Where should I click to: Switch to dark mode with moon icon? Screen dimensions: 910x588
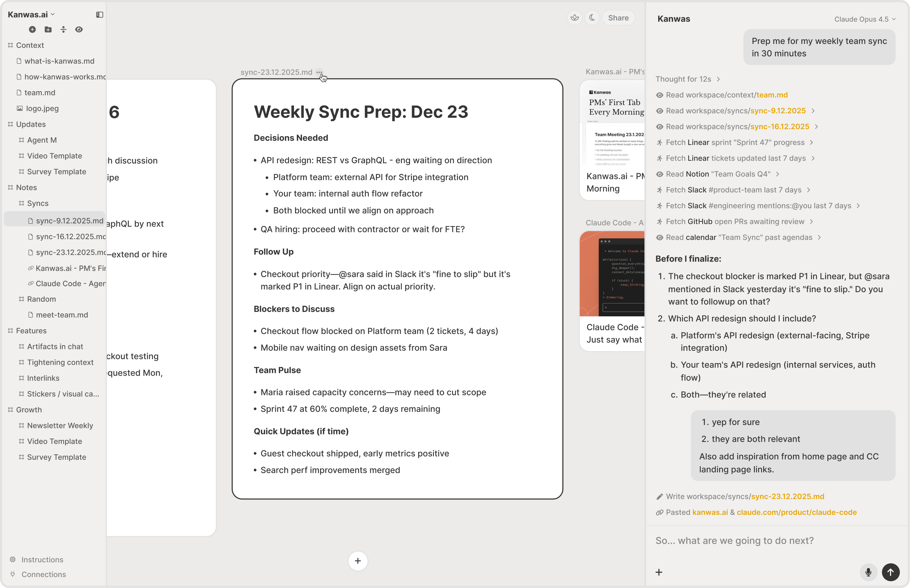pyautogui.click(x=592, y=17)
